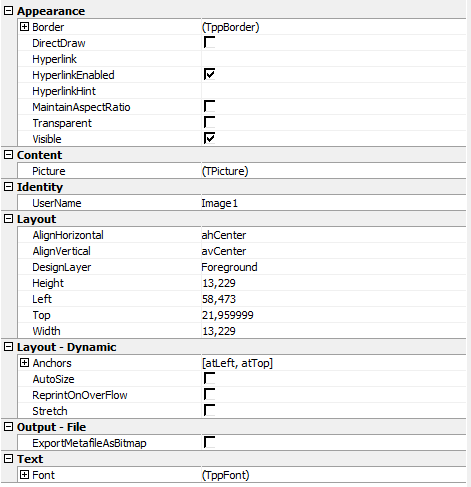Collapse the Text category
The image size is (471, 487).
point(8,459)
